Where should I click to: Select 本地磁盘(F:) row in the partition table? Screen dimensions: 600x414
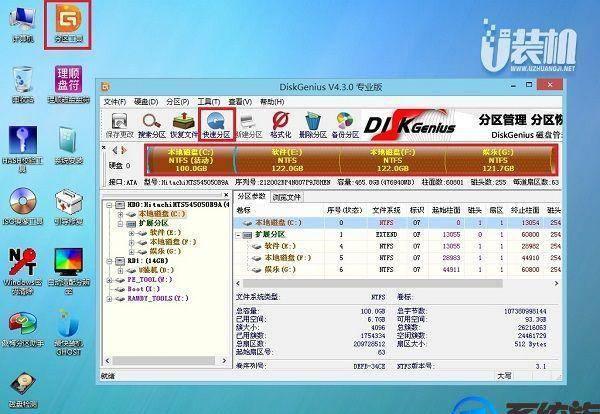[397, 258]
